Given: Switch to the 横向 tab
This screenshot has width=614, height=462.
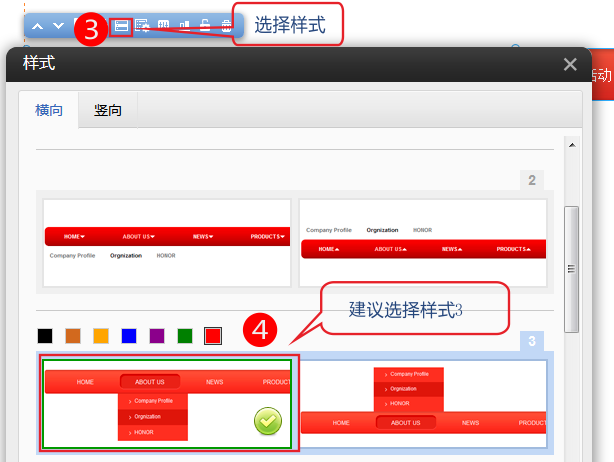Looking at the screenshot, I should (x=49, y=110).
